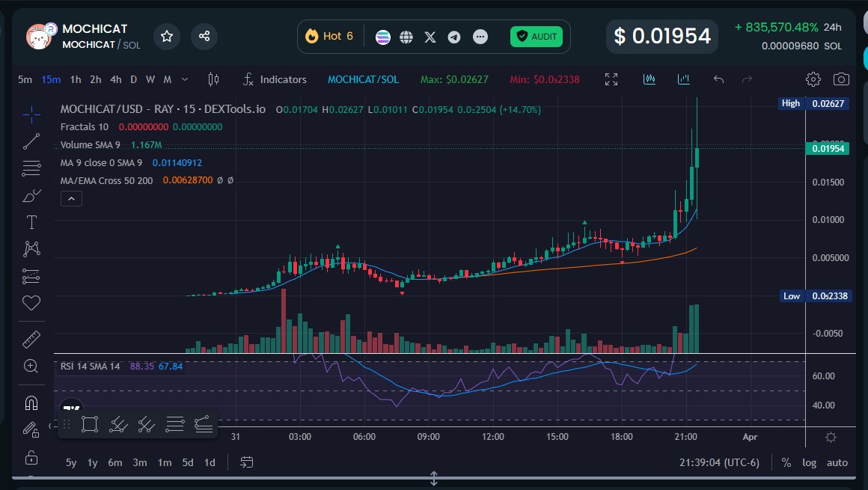This screenshot has width=868, height=490.
Task: Collapse the indicator legend chevron
Action: click(x=71, y=198)
